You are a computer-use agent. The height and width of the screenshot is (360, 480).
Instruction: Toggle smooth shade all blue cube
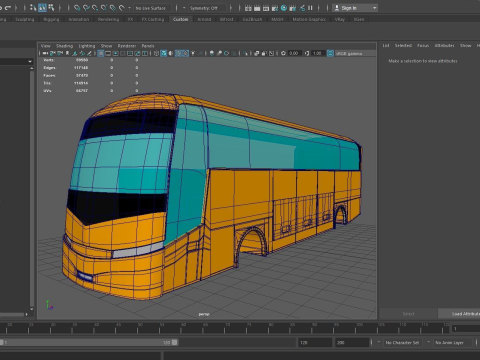(164, 53)
